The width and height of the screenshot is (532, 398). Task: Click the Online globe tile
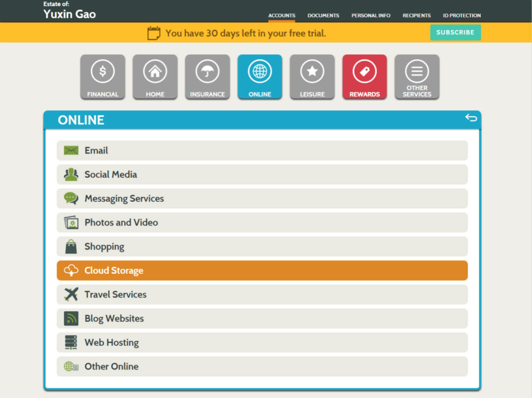pos(260,76)
